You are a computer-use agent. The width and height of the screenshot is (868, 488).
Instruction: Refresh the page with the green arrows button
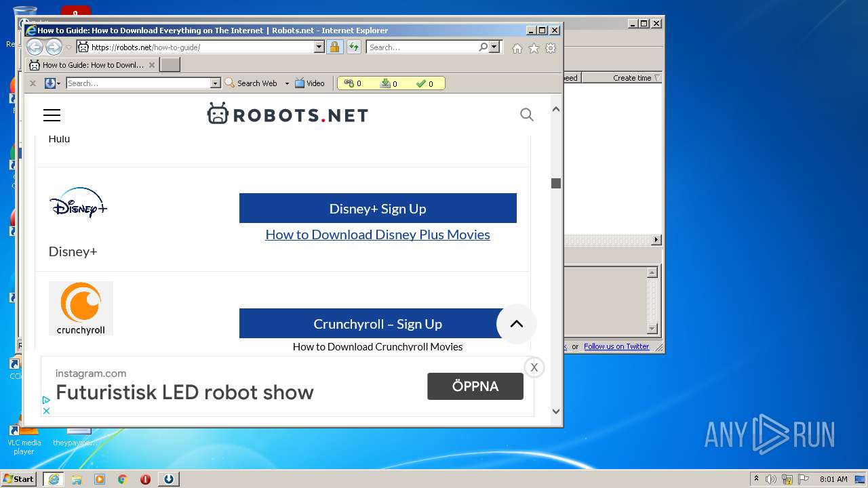click(x=354, y=47)
